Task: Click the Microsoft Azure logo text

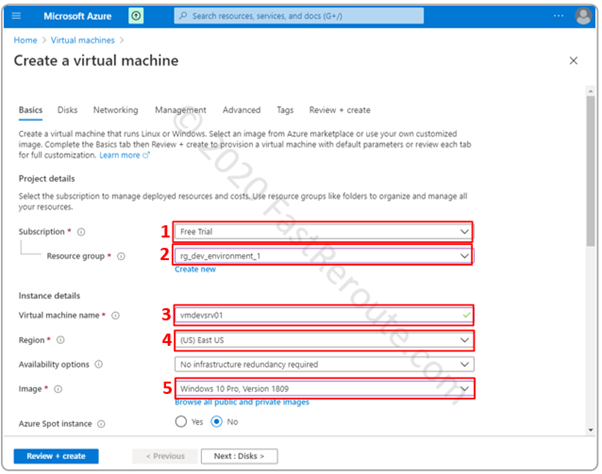Action: (x=78, y=16)
